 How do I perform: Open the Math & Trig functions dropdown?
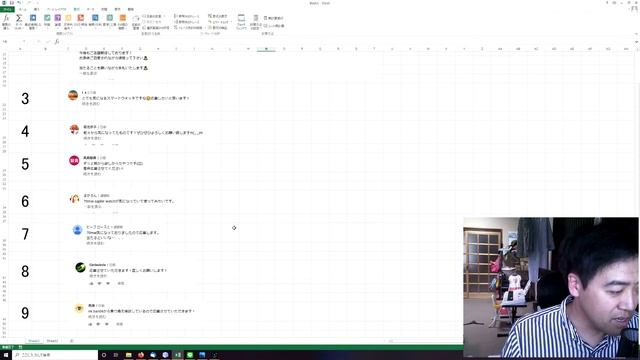(x=110, y=22)
